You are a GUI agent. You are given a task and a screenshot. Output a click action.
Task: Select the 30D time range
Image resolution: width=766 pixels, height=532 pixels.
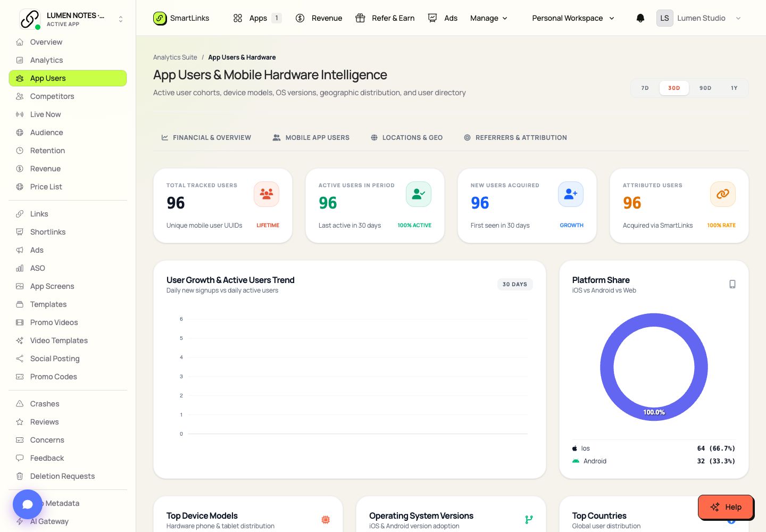click(x=674, y=88)
